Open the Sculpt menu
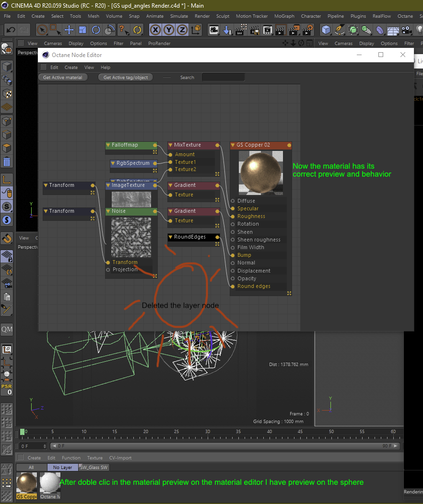This screenshot has height=504, width=423. pos(223,16)
